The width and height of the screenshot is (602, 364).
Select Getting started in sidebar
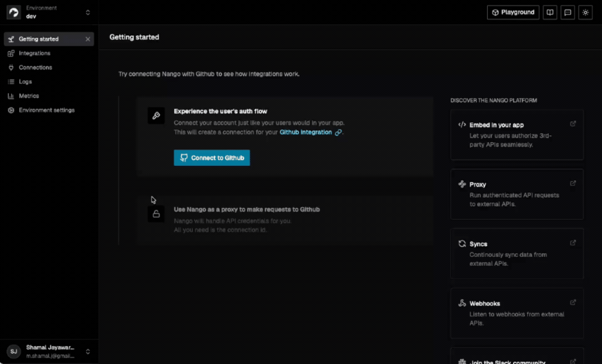click(49, 39)
